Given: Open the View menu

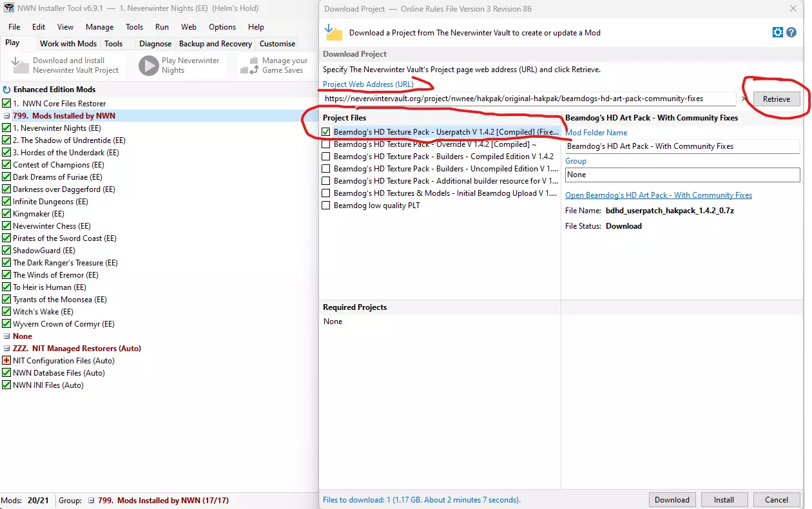Looking at the screenshot, I should tap(65, 27).
